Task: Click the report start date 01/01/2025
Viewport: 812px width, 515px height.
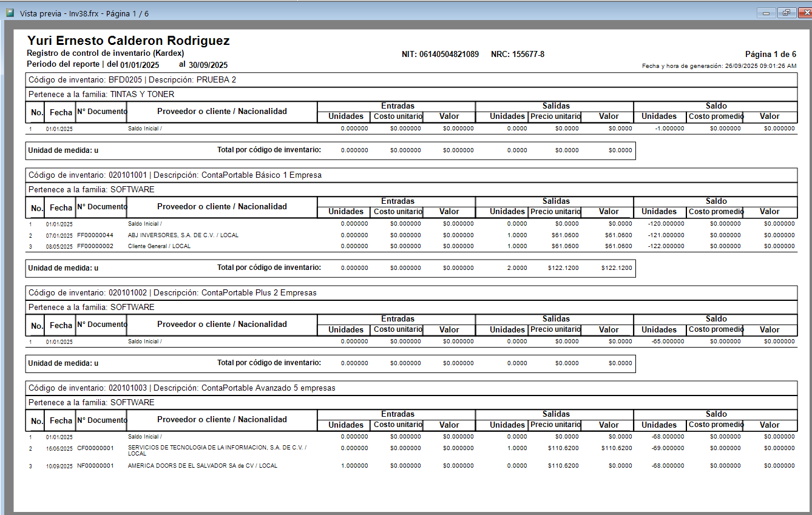Action: [x=140, y=65]
